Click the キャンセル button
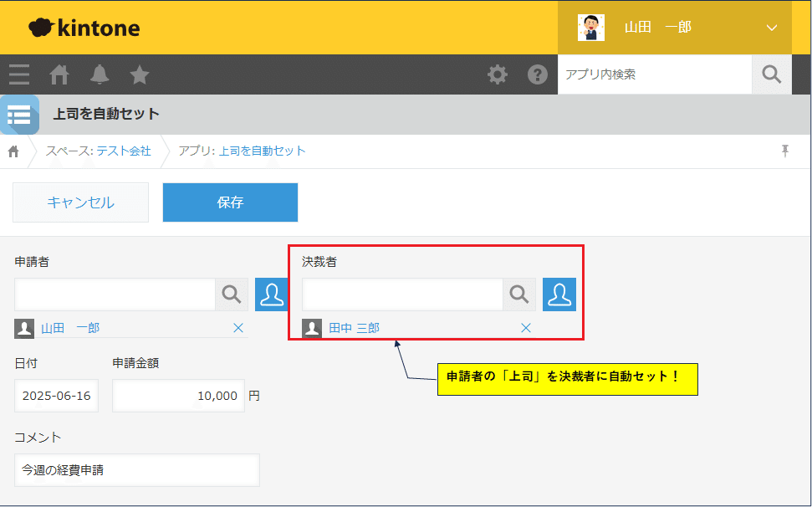The width and height of the screenshot is (812, 507). pos(80,202)
